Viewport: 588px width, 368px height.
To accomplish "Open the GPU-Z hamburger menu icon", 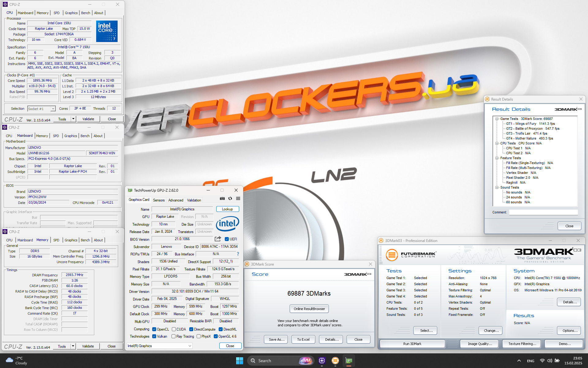I will [x=238, y=199].
